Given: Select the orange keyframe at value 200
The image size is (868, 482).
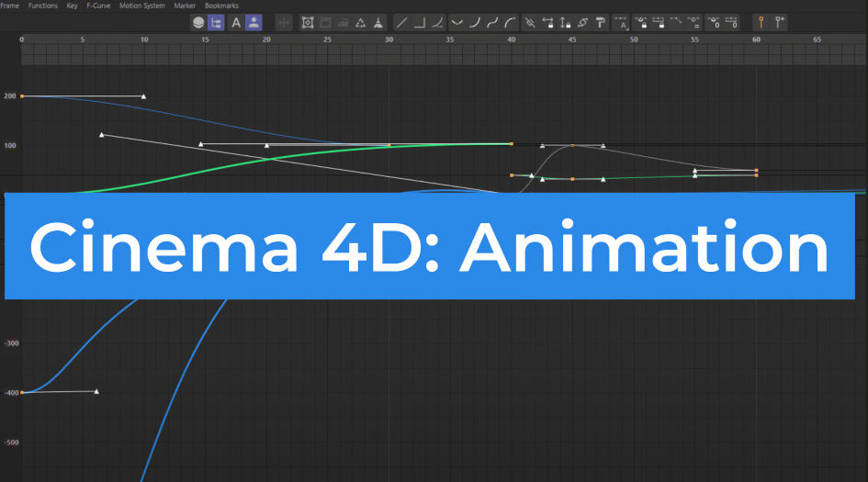Looking at the screenshot, I should (22, 95).
